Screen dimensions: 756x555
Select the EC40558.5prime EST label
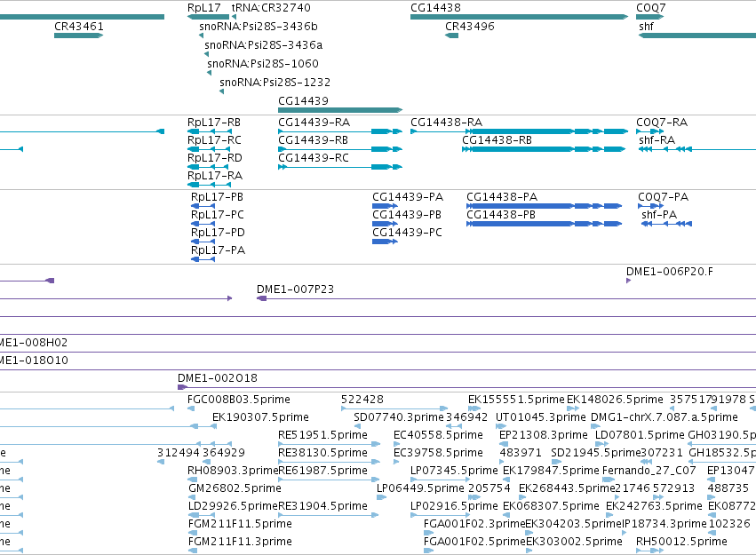click(x=438, y=435)
